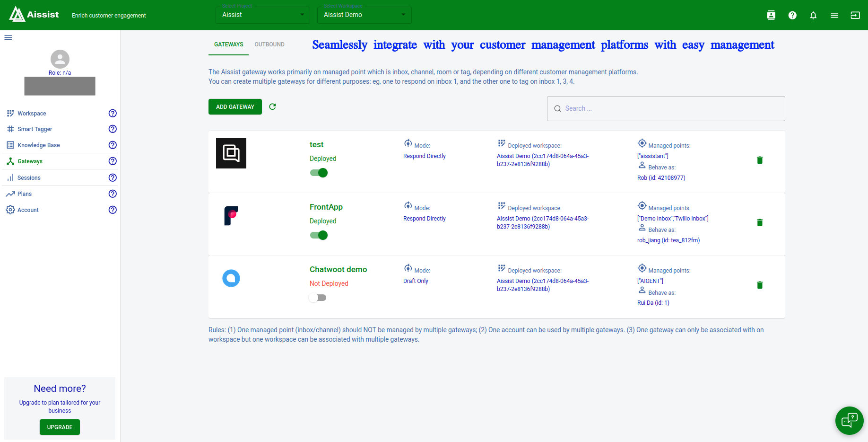
Task: Click the logout icon in the header
Action: 855,15
